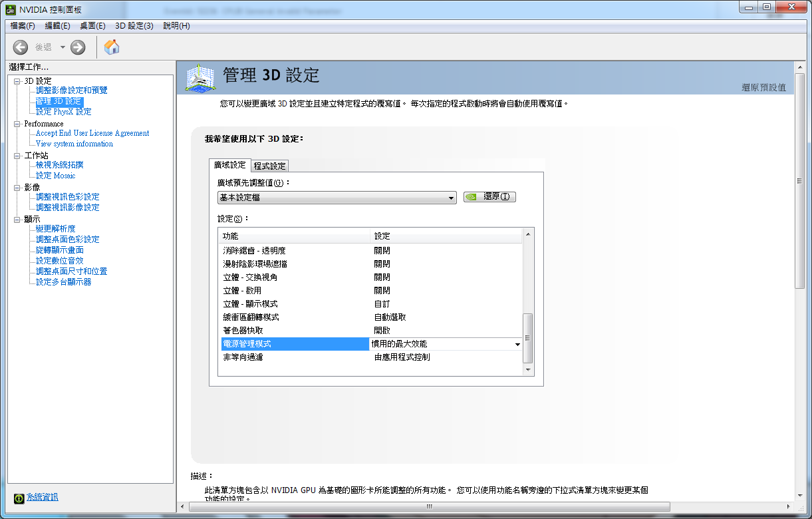Viewport: 812px width, 519px height.
Task: Collapse the 顯示 tree node
Action: pyautogui.click(x=17, y=220)
